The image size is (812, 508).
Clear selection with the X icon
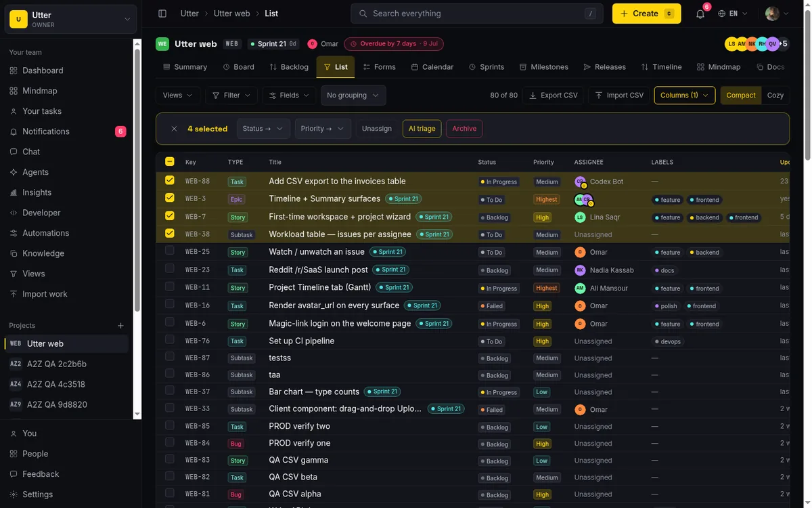(174, 129)
